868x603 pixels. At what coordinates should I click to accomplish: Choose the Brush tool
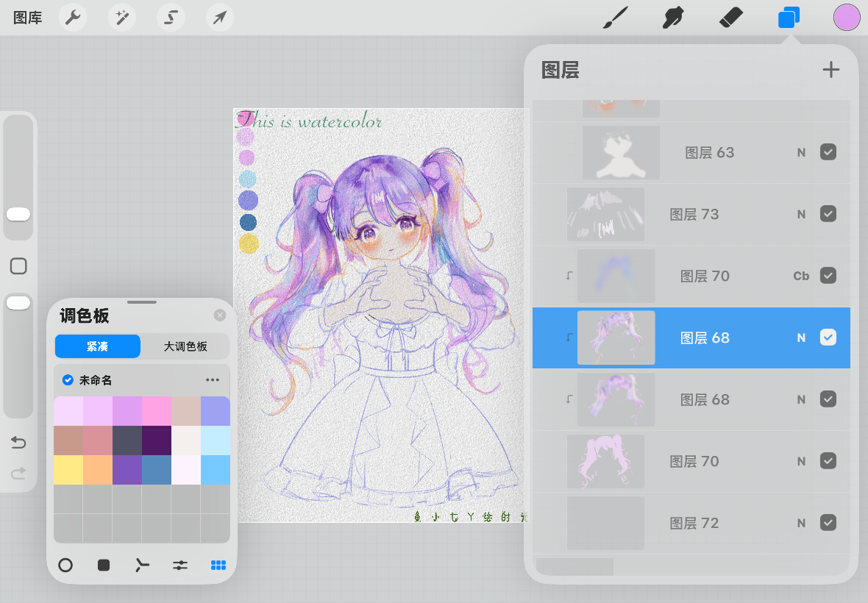coord(616,18)
